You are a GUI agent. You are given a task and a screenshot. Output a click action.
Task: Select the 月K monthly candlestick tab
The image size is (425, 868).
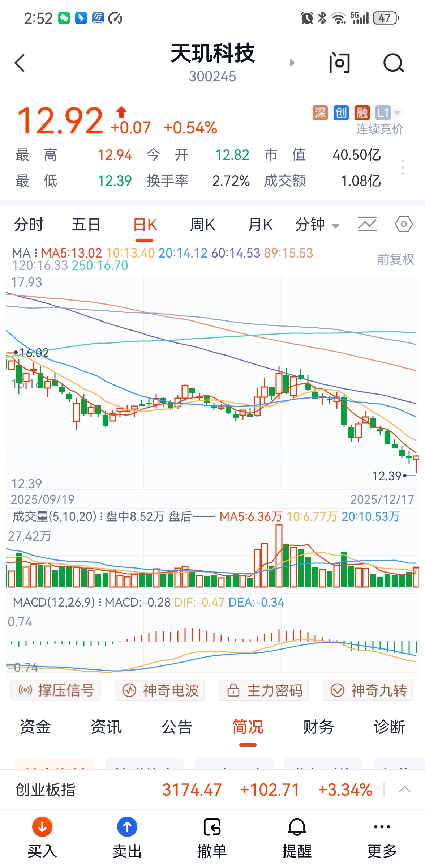tap(260, 225)
